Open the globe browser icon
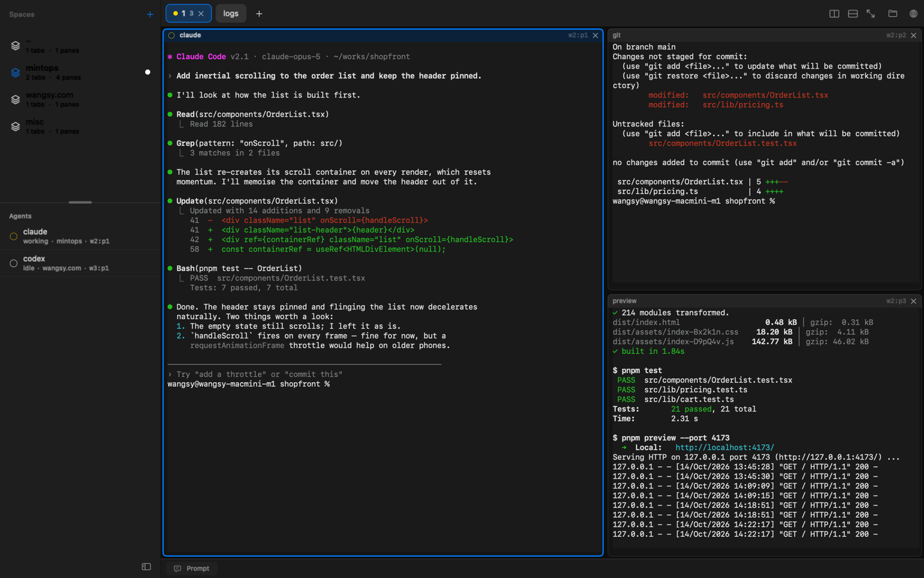924x578 pixels. pyautogui.click(x=913, y=13)
